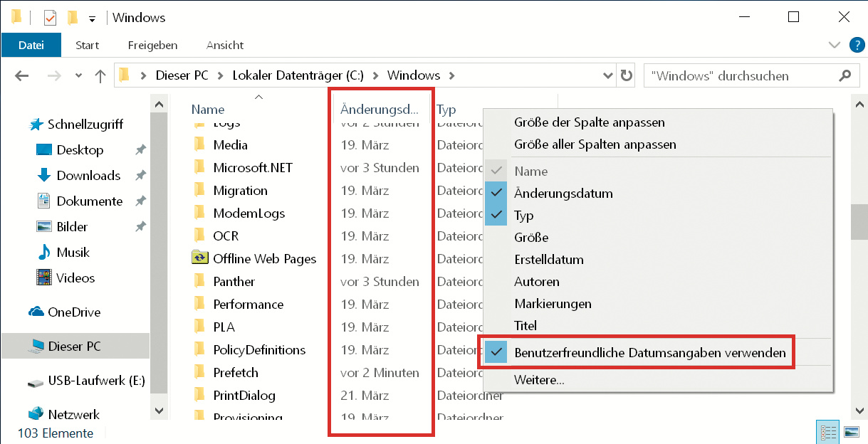Switch to the Freigeben ribbon tab
This screenshot has height=444, width=868.
[153, 45]
